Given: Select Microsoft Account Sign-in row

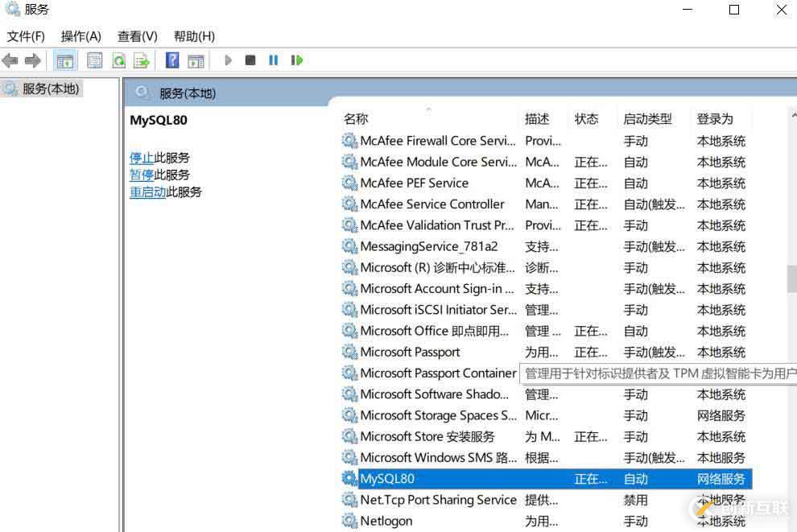Looking at the screenshot, I should click(547, 289).
